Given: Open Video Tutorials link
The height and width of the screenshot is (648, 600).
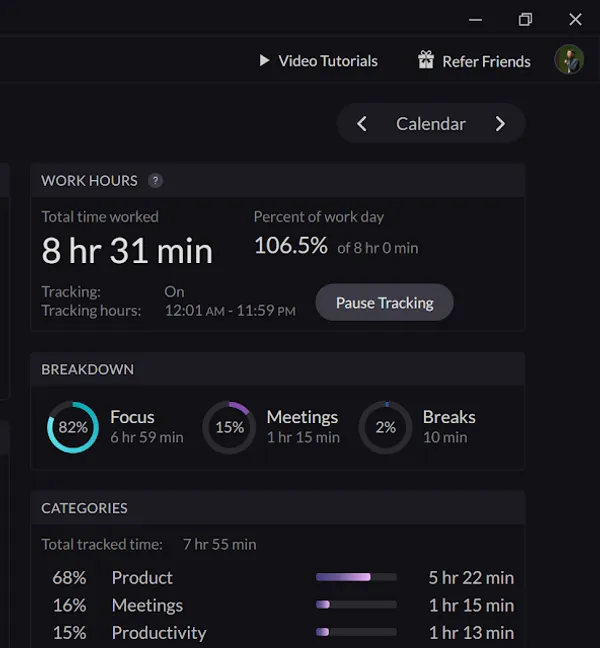Looking at the screenshot, I should (328, 61).
